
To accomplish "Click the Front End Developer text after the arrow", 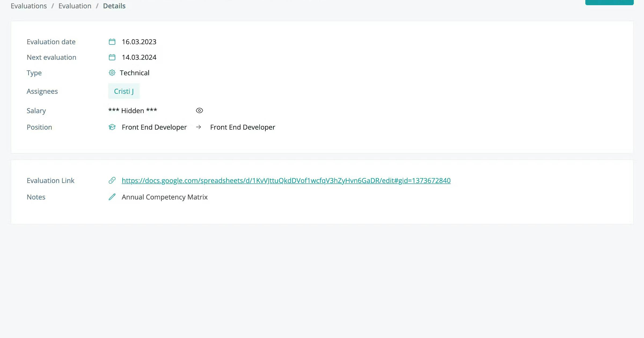I will pyautogui.click(x=243, y=127).
